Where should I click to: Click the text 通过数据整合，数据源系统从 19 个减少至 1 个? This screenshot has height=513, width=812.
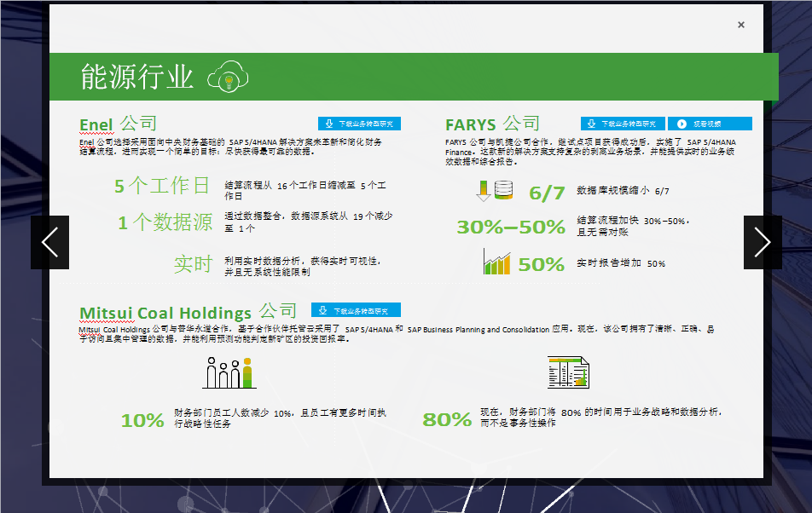tap(309, 222)
